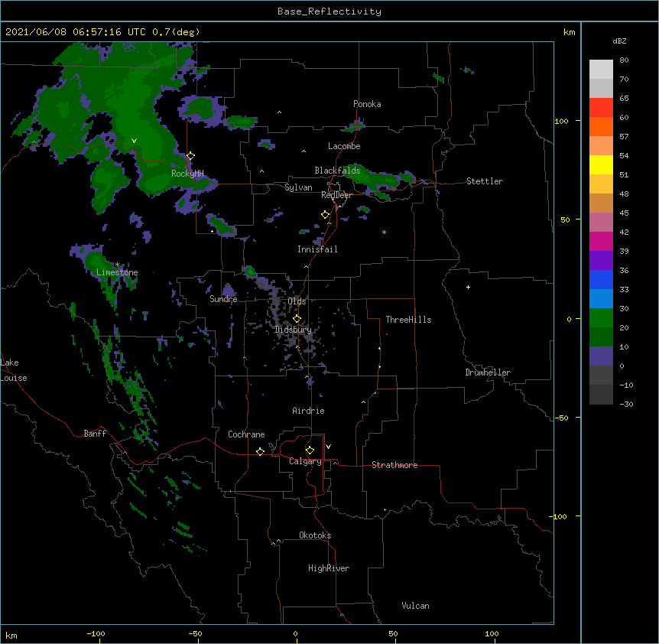Viewport: 659px width, 644px height.
Task: Click the -50 tick on the vertical axis
Action: click(561, 418)
